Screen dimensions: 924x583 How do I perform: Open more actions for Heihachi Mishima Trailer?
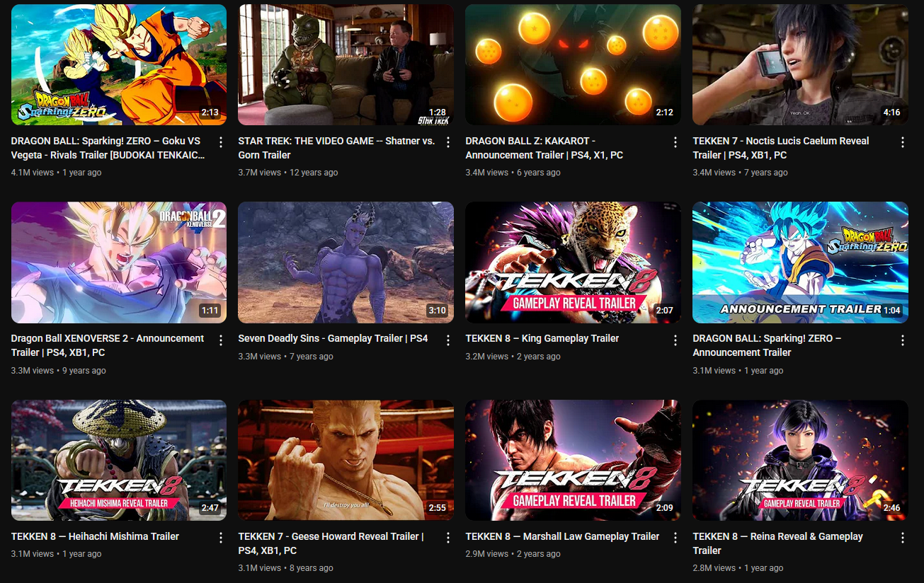[220, 538]
